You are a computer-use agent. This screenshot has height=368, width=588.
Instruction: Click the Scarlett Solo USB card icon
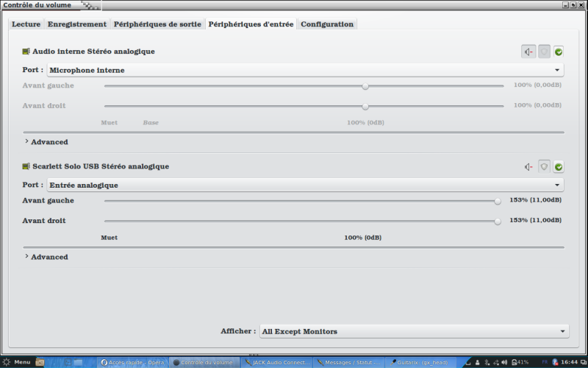click(26, 166)
